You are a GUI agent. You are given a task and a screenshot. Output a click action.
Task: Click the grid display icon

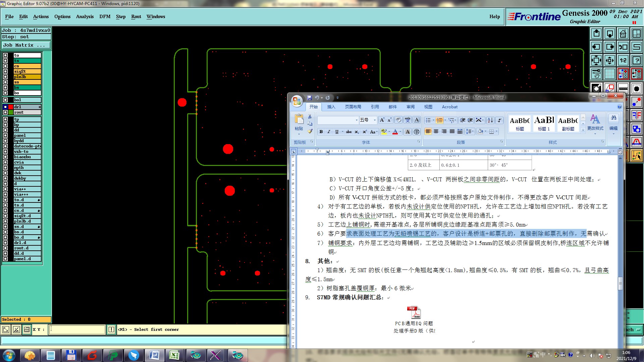(x=609, y=74)
